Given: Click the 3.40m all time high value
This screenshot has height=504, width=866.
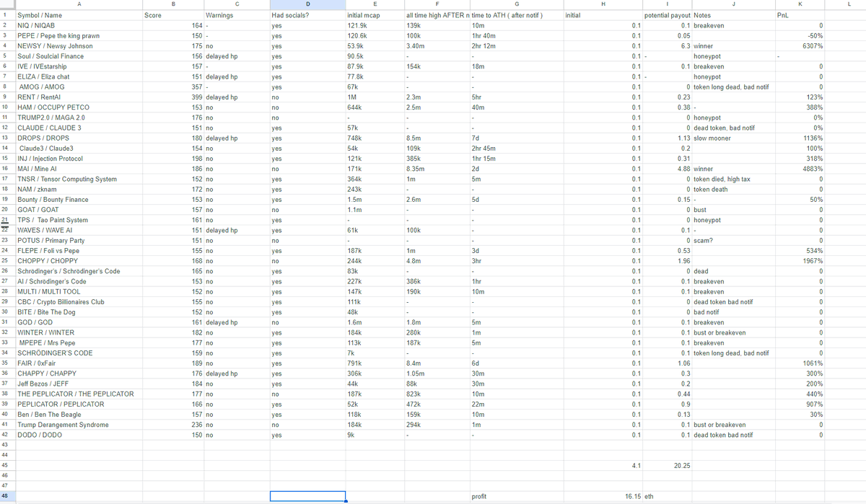Looking at the screenshot, I should 415,45.
